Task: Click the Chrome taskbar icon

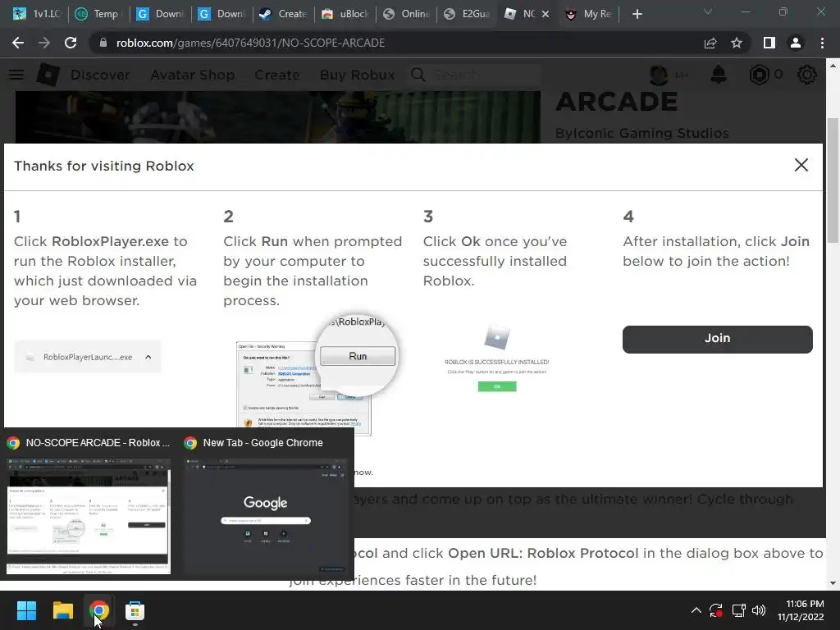Action: point(98,610)
